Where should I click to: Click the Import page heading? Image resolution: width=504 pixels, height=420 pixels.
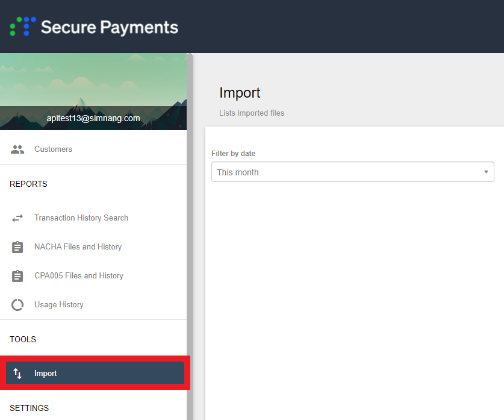coord(240,93)
